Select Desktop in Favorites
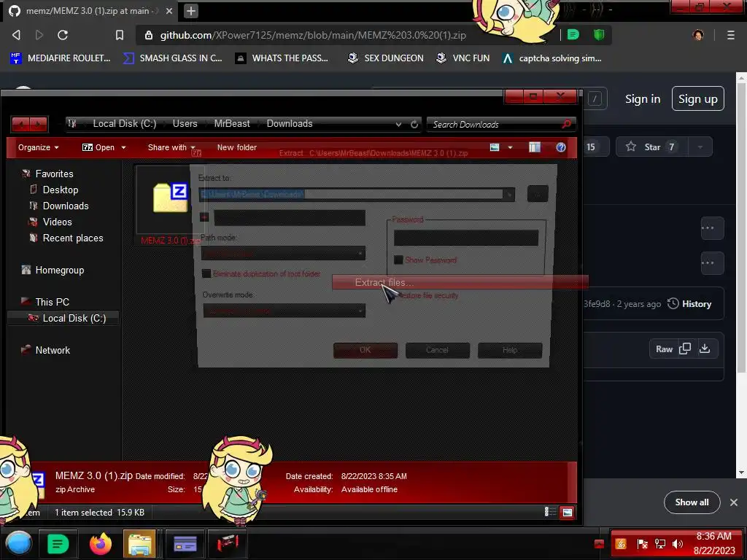The width and height of the screenshot is (747, 560). pos(61,190)
